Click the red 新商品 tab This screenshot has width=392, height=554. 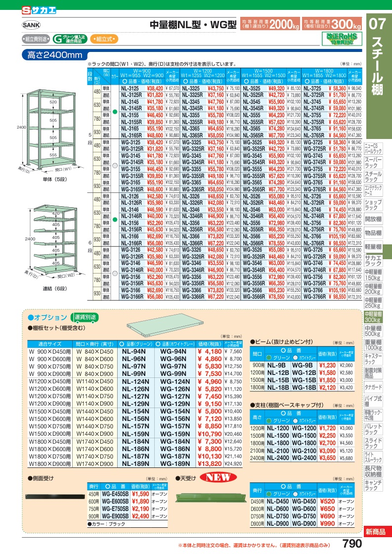coord(378,531)
